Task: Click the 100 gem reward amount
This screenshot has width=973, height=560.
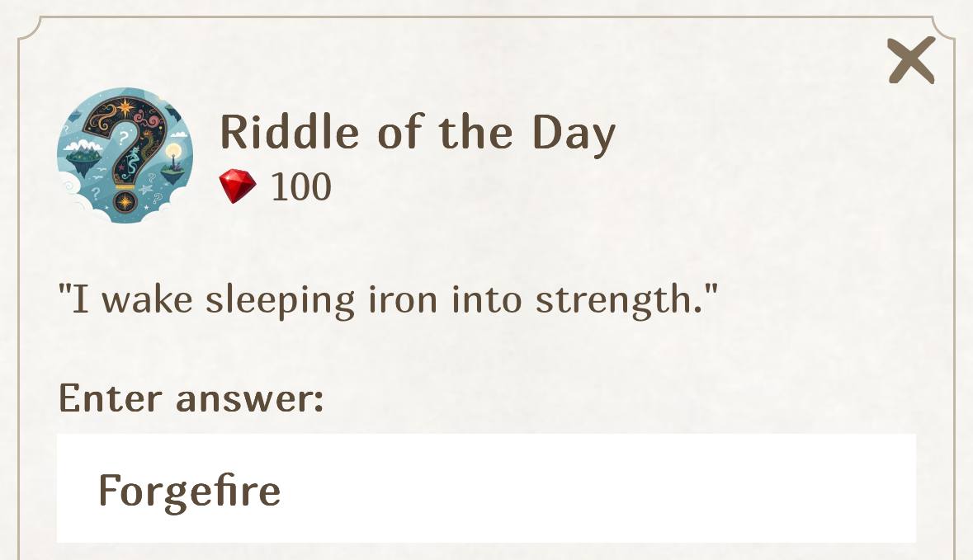Action: tap(301, 187)
